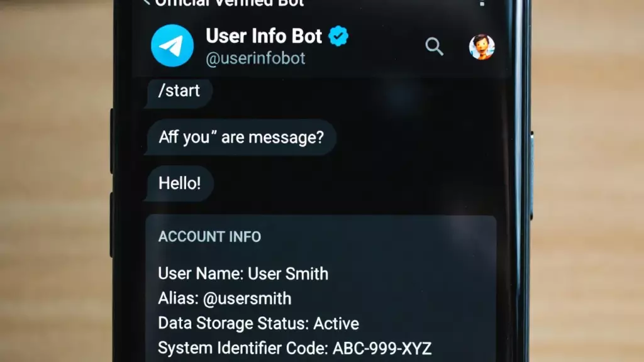Open the @userinfobot handle
The height and width of the screenshot is (362, 644).
(255, 58)
